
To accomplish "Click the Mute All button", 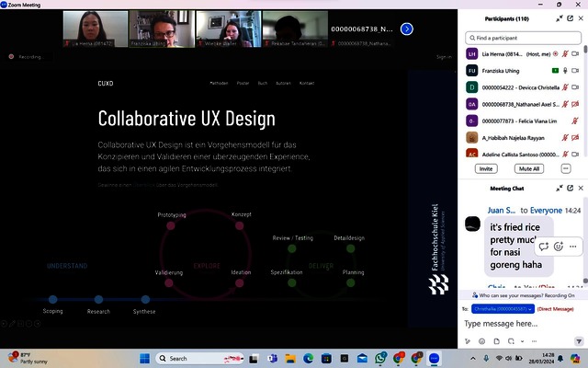I will pos(529,169).
